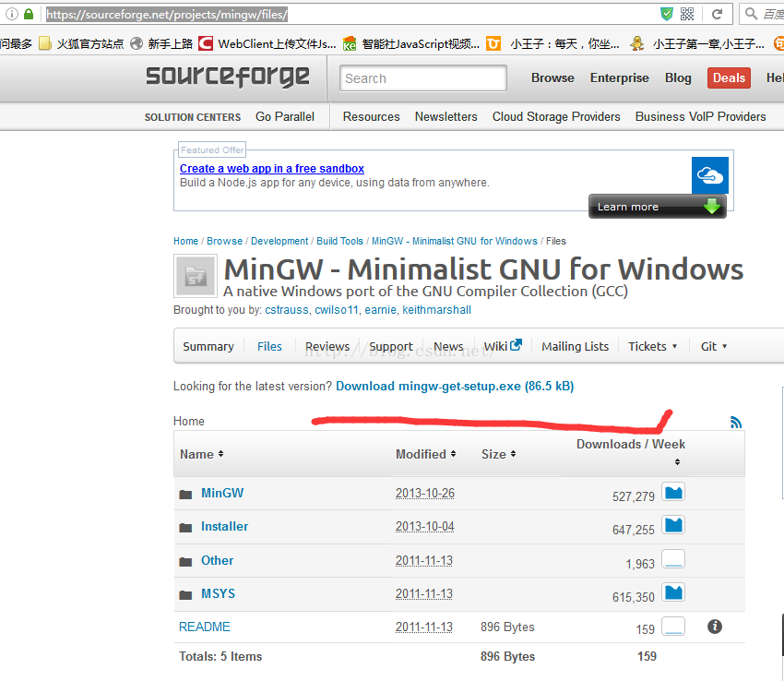Viewport: 784px width, 681px height.
Task: Switch to the Summary tab
Action: point(208,346)
